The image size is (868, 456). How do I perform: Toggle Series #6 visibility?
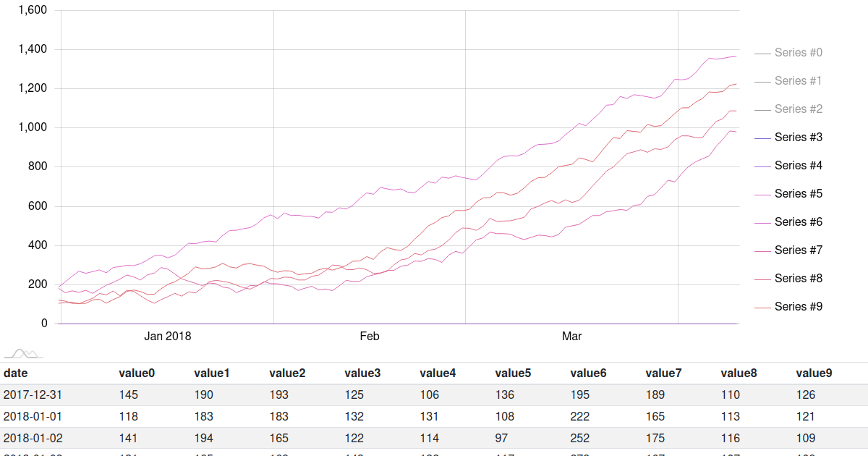pos(796,221)
